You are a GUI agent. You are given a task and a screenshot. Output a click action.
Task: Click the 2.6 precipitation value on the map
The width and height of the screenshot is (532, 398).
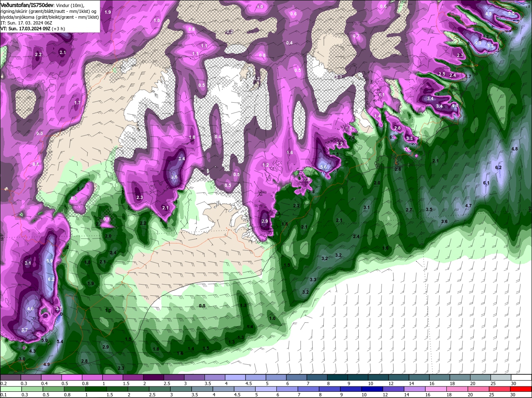click(x=398, y=169)
